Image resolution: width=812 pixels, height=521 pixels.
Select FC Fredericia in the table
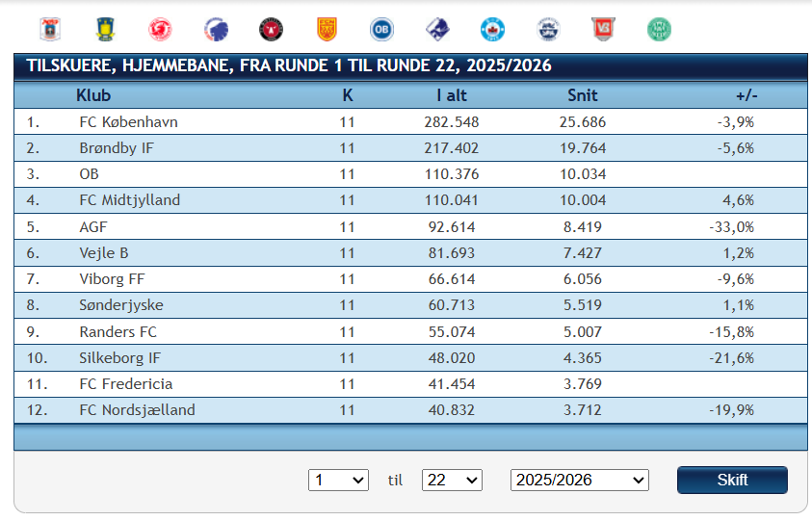click(126, 383)
